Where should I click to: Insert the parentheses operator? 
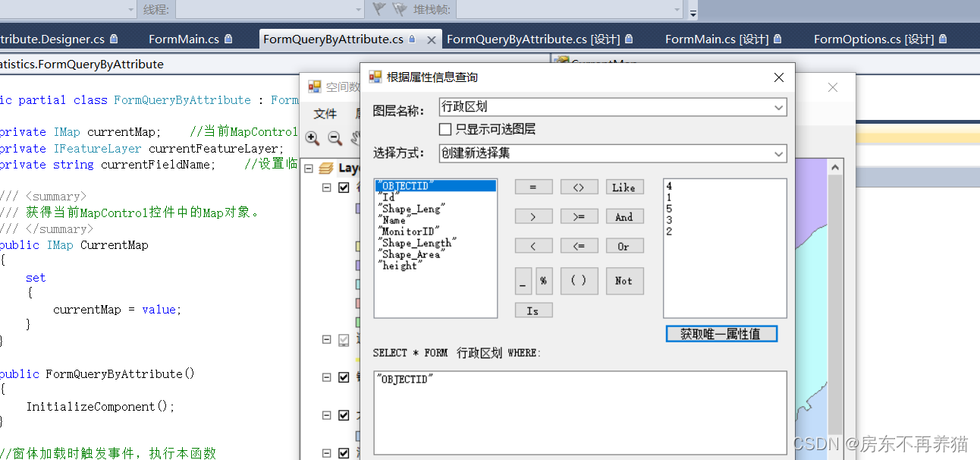point(579,281)
